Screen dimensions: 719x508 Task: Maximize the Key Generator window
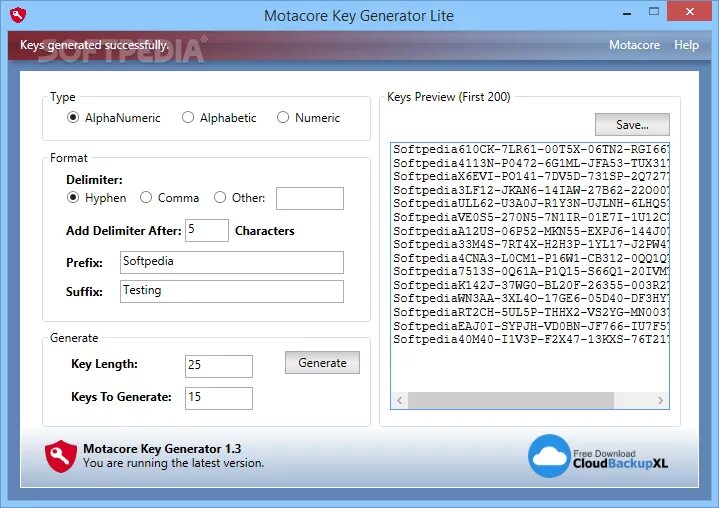[654, 12]
